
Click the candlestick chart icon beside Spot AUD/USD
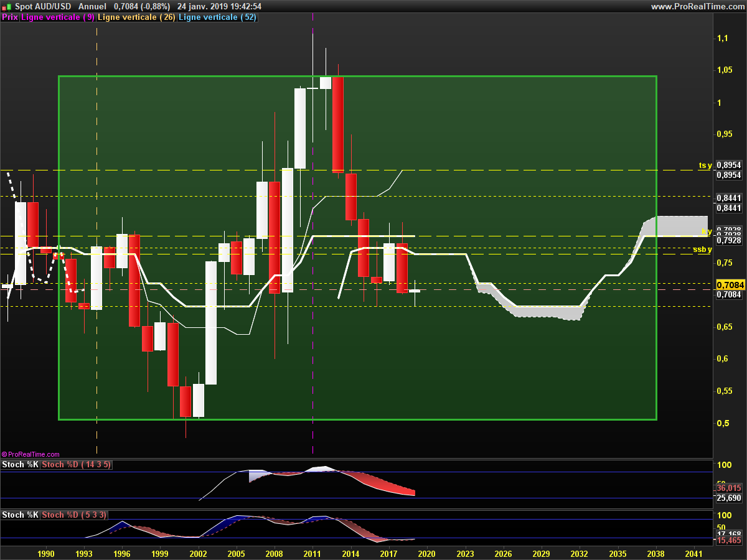coord(6,6)
